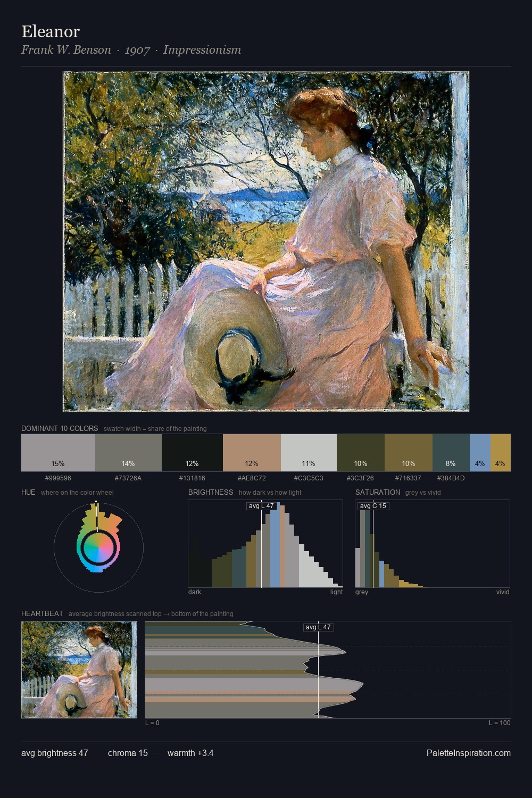
Task: Click the hex label #3C3F26
Action: click(x=361, y=478)
